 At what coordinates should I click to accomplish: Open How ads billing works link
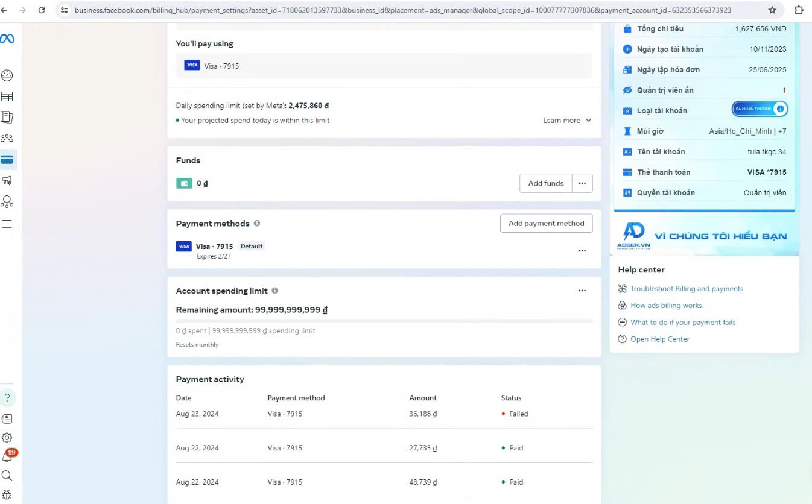coord(666,306)
